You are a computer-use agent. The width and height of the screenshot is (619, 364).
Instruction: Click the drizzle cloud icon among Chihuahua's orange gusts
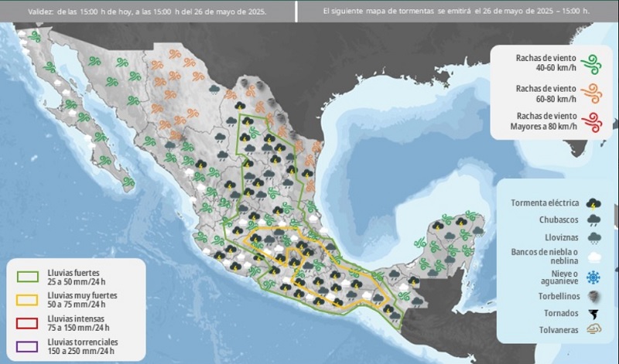click(214, 90)
